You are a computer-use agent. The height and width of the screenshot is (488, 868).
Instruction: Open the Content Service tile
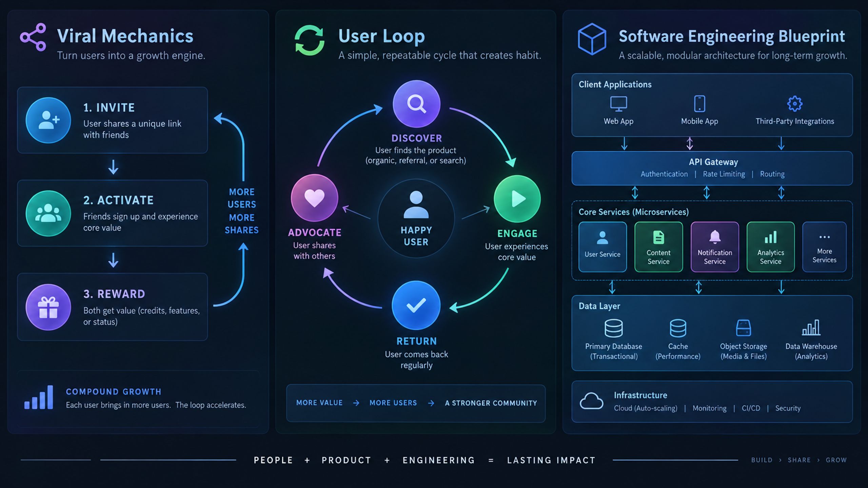coord(658,247)
